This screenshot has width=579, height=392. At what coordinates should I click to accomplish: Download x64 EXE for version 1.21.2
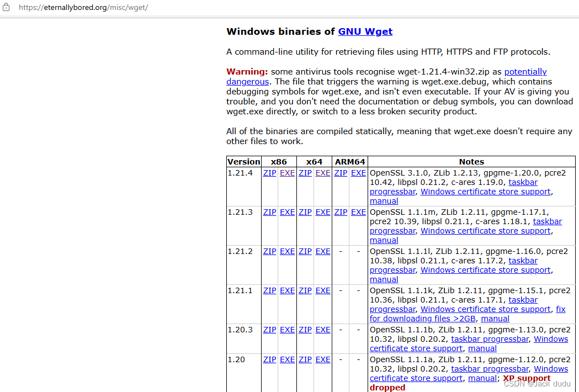[x=323, y=251]
